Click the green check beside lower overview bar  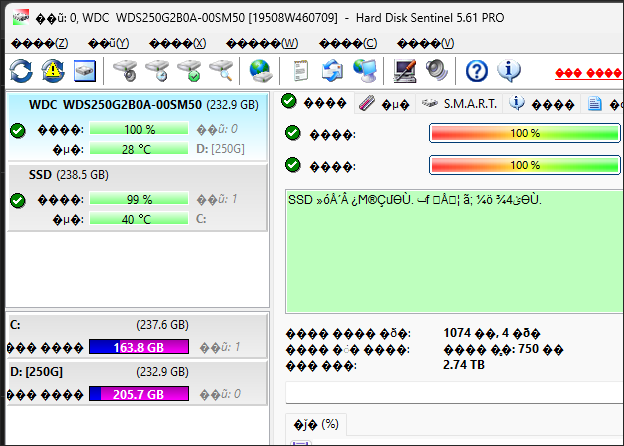pos(293,165)
